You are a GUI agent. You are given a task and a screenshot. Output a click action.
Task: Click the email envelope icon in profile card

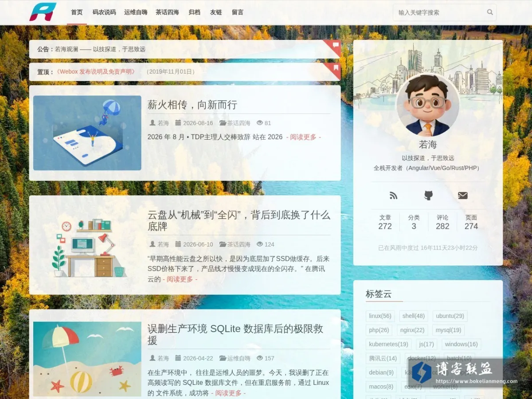(x=463, y=196)
